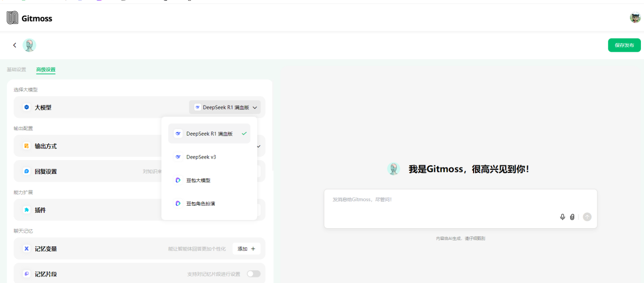The width and height of the screenshot is (644, 283).
Task: Click the 大模型 row icon
Action: 26,107
